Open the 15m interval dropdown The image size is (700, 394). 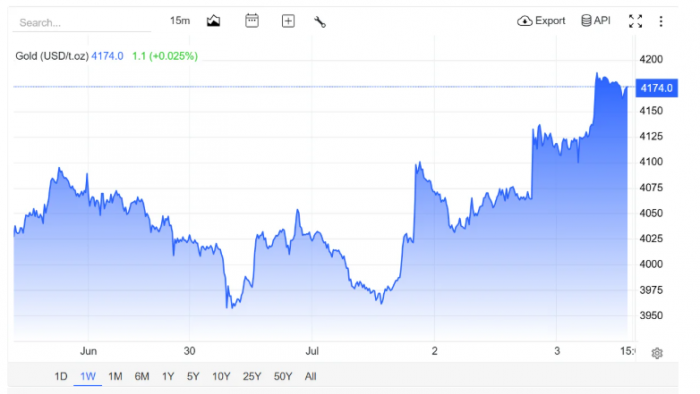[x=180, y=21]
